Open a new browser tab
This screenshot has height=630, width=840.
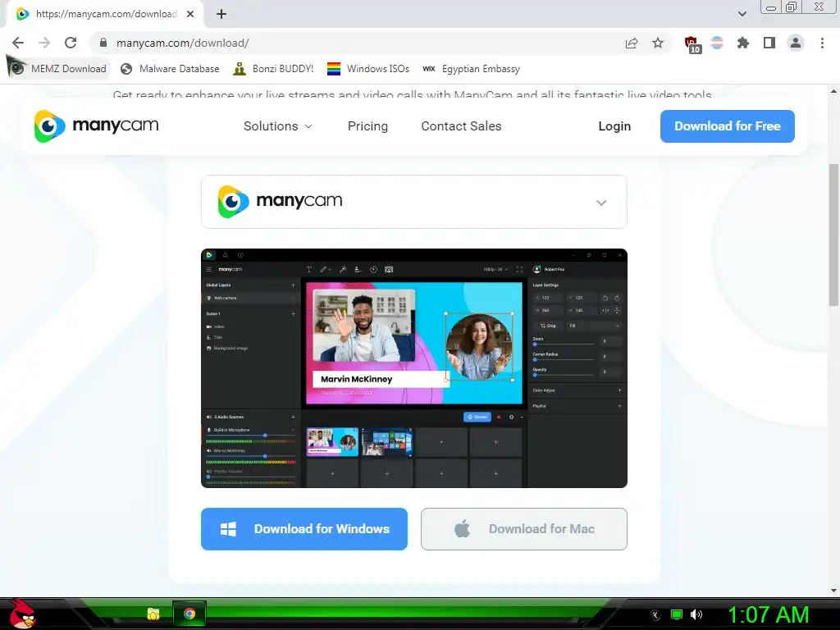tap(221, 14)
